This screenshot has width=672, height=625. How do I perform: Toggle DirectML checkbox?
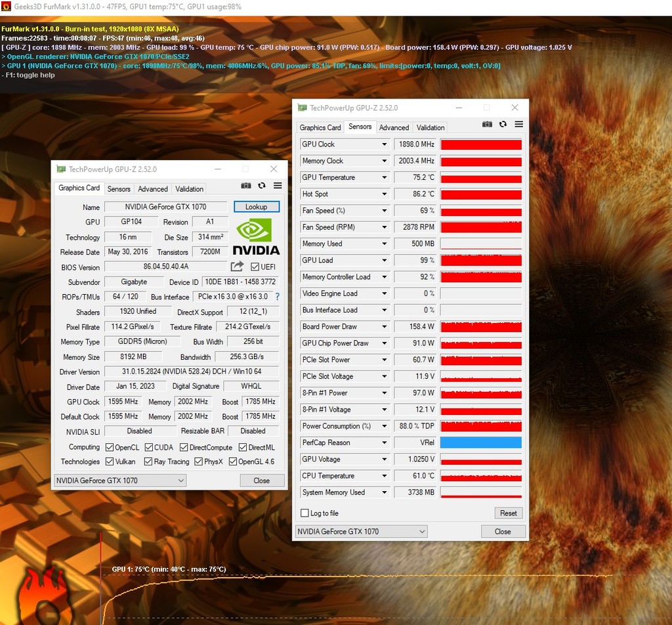click(x=243, y=448)
